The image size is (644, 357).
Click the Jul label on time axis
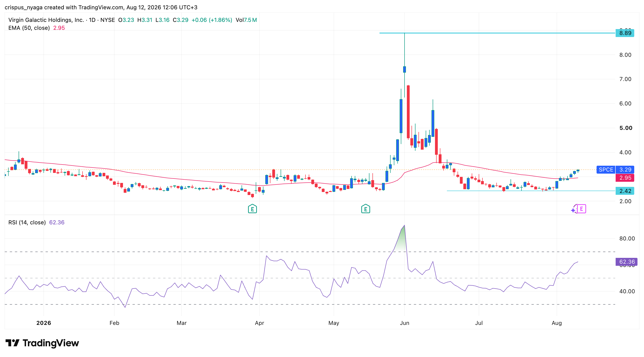click(479, 323)
